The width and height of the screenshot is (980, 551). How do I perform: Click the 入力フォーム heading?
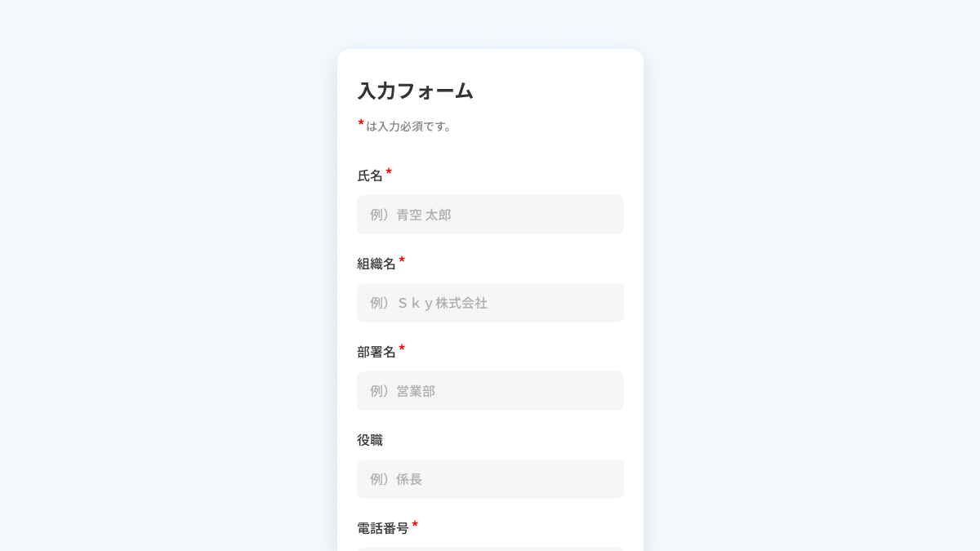(x=416, y=91)
